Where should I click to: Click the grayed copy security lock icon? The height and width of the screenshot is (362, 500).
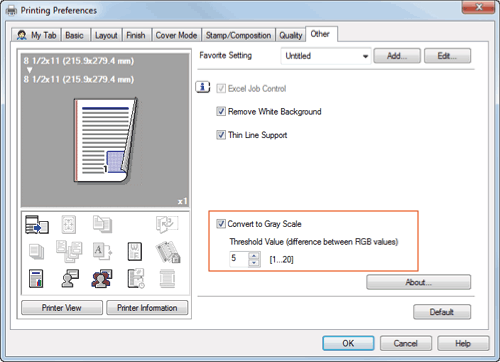tap(168, 252)
